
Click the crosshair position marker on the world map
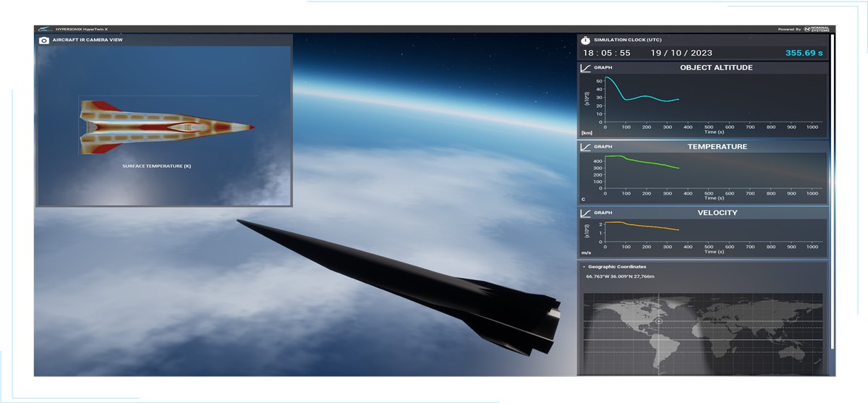pos(659,321)
